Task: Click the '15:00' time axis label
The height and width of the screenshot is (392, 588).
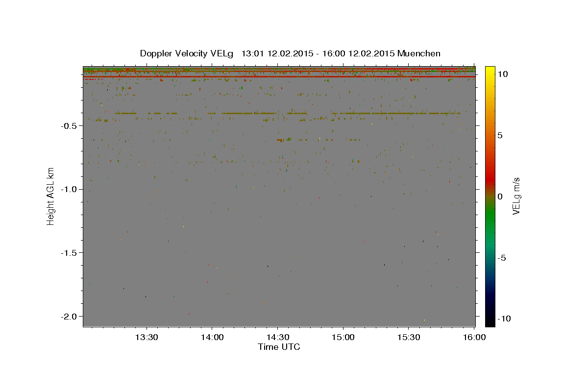Action: [x=343, y=338]
